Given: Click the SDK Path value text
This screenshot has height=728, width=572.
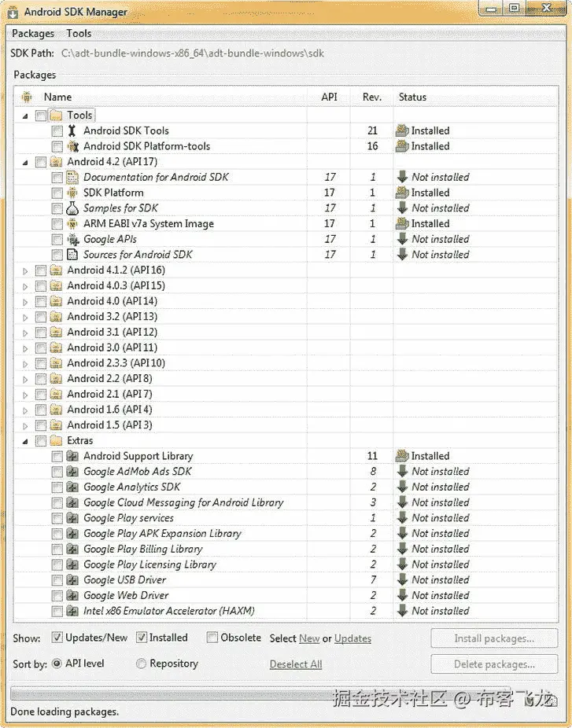Looking at the screenshot, I should (x=192, y=53).
